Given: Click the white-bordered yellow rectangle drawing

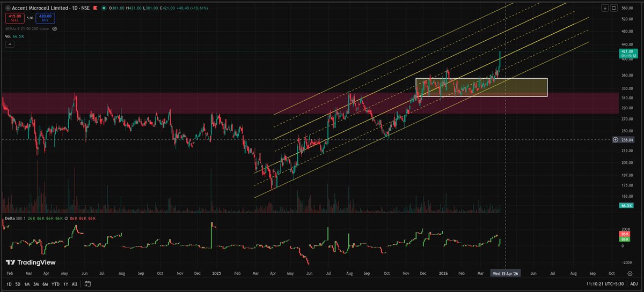Looking at the screenshot, I should (481, 87).
